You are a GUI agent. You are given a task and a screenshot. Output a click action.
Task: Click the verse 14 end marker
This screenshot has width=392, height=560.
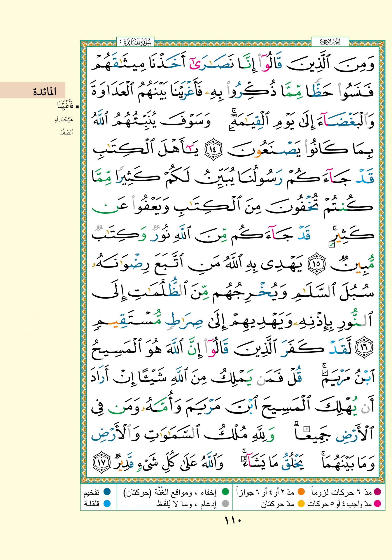(213, 149)
